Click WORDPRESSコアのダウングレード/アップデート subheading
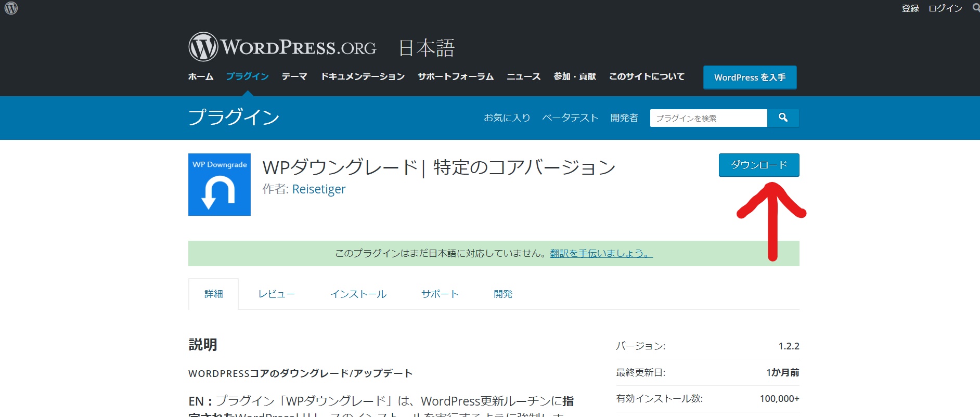Viewport: 980px width, 417px height. [301, 373]
